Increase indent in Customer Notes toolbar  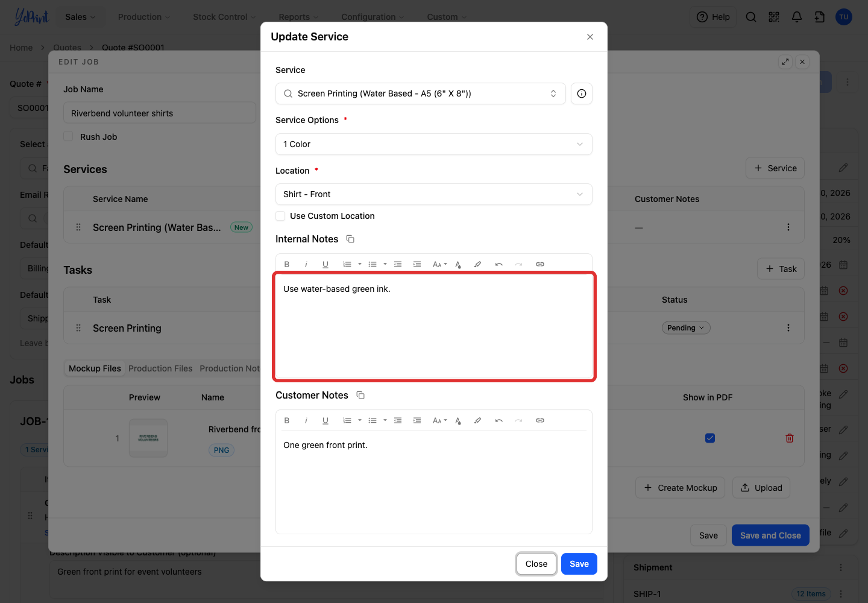click(x=417, y=420)
